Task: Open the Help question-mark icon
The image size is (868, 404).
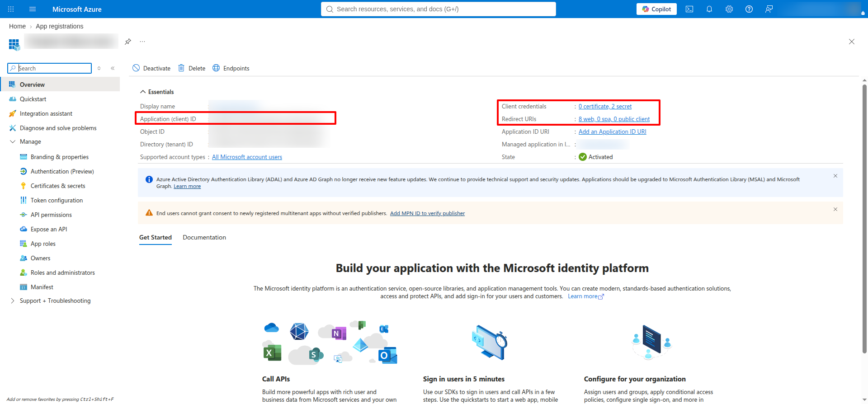Action: coord(749,9)
